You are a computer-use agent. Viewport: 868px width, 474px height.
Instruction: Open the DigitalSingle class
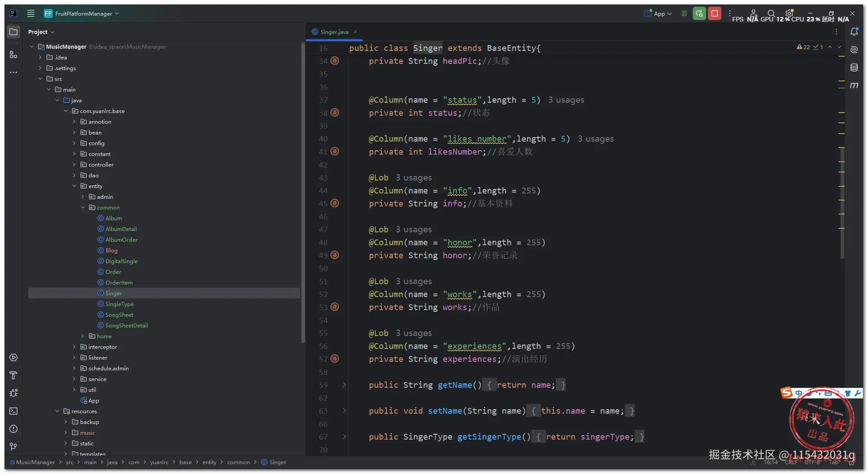122,261
